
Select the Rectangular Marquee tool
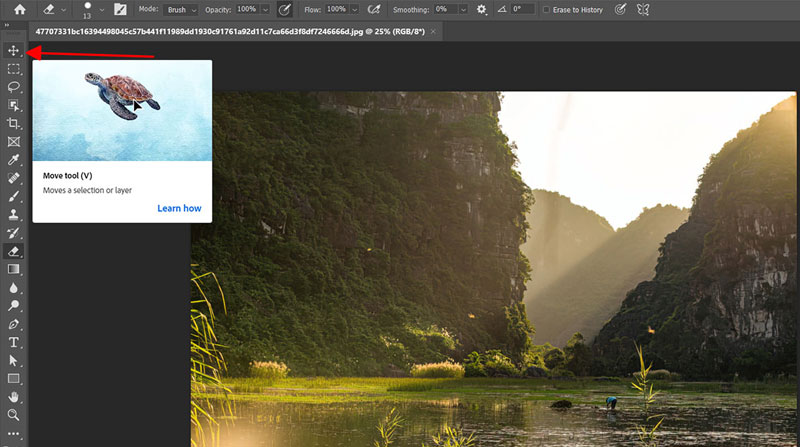(13, 69)
